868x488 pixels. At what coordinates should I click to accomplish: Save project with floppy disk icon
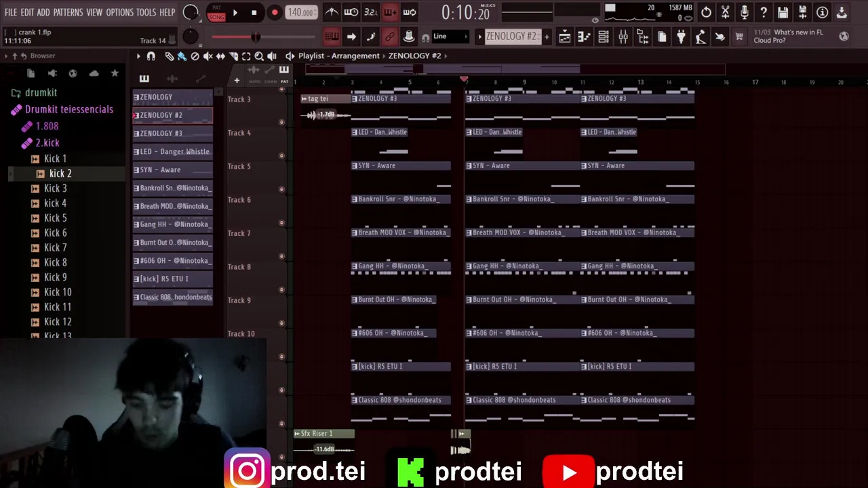(783, 12)
